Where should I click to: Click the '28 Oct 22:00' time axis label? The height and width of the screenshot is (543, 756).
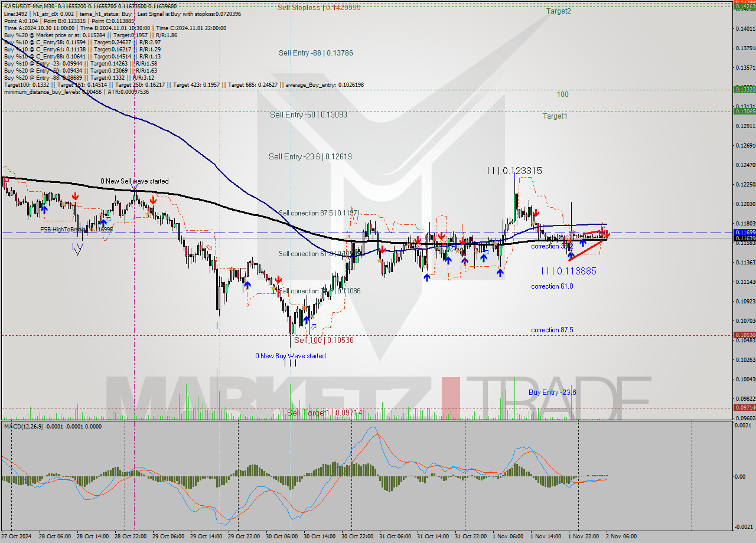click(131, 537)
